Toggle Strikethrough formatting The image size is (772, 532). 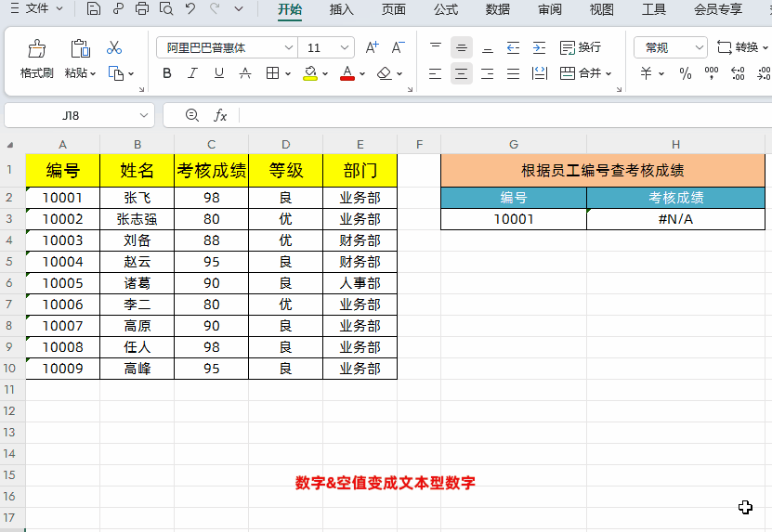coord(244,73)
